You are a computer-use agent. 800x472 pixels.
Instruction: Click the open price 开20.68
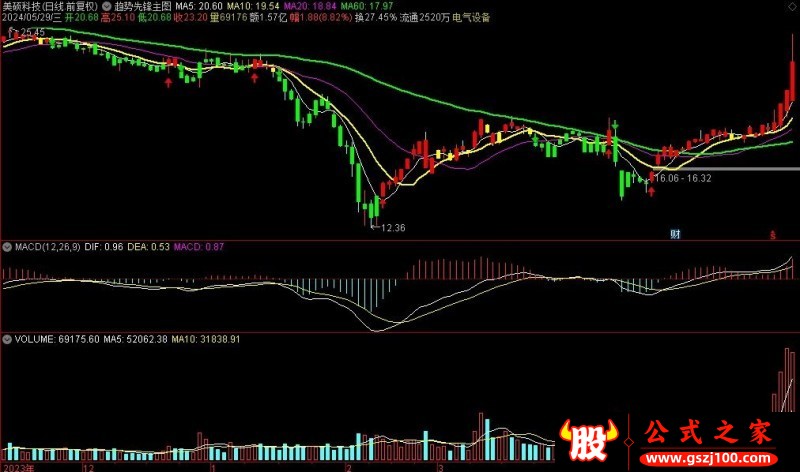[81, 18]
